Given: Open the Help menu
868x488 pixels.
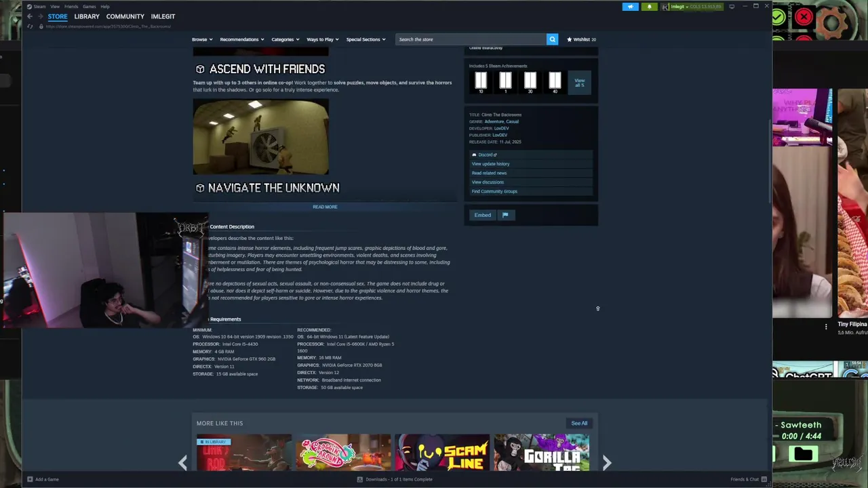Looking at the screenshot, I should coord(105,7).
